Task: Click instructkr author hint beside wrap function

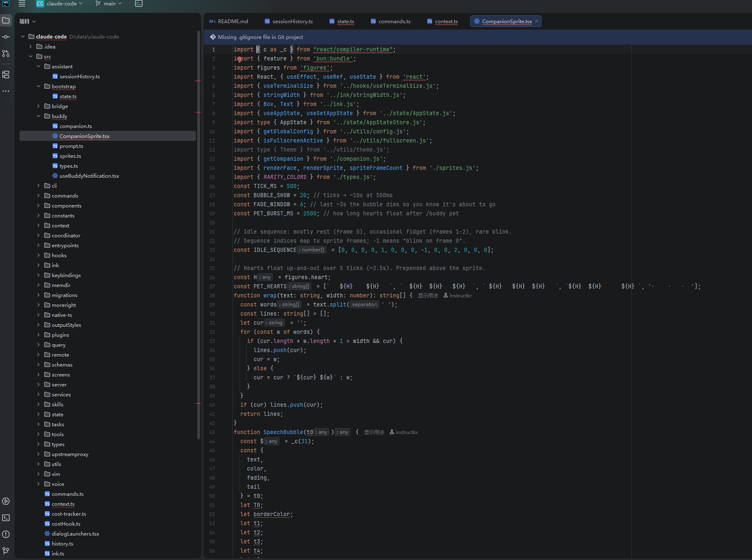Action: coord(458,296)
